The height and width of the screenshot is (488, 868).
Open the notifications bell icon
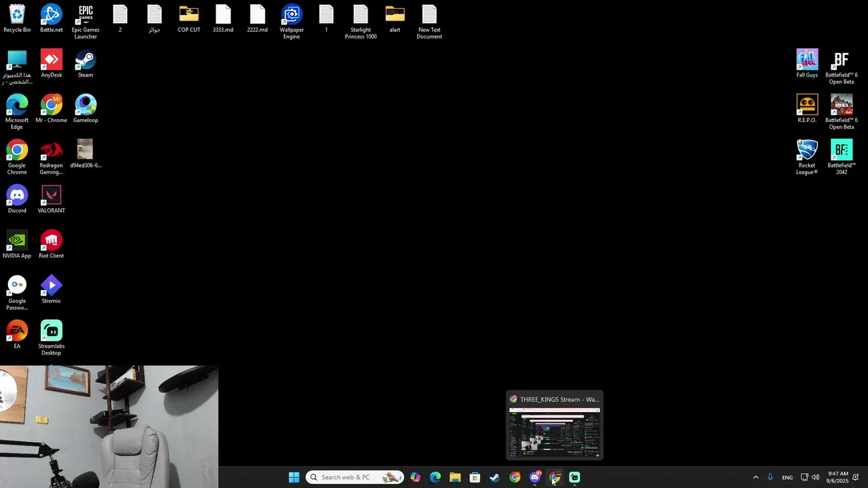[856, 477]
